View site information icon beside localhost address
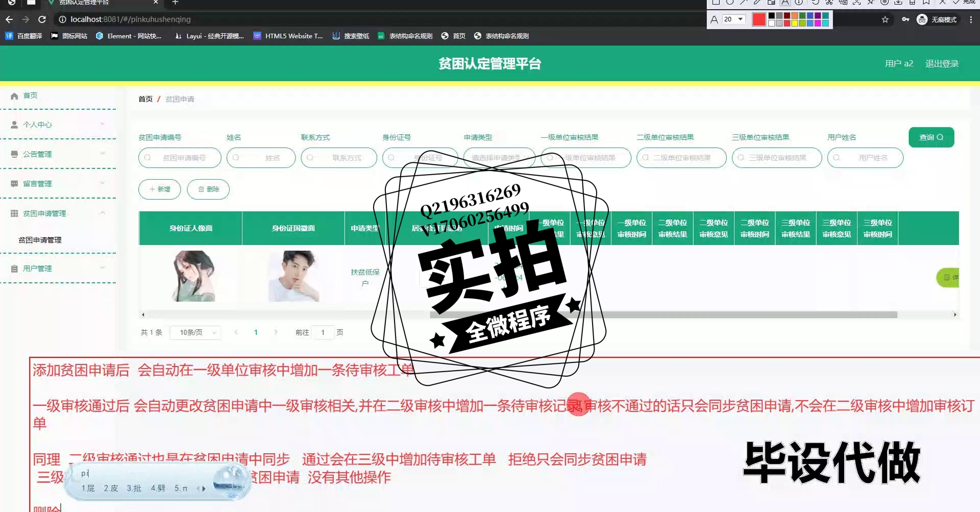 point(62,19)
